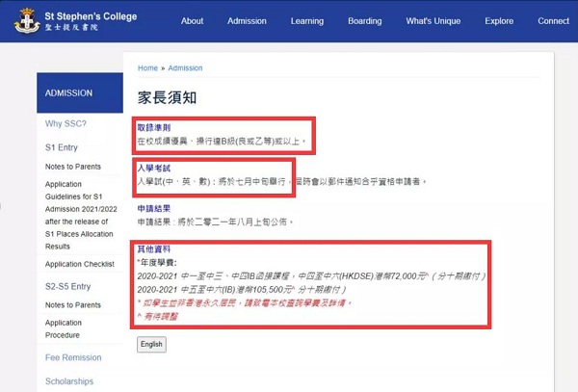Click the 取錄準則 section heading
Screen dimensions: 578x392
coord(154,128)
